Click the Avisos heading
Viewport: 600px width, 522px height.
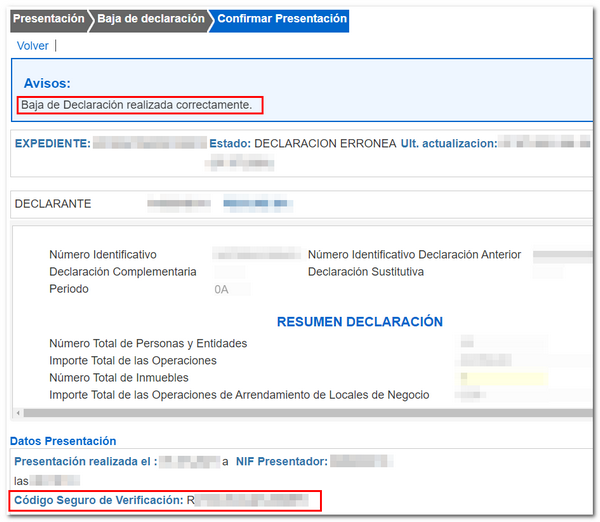coord(45,83)
